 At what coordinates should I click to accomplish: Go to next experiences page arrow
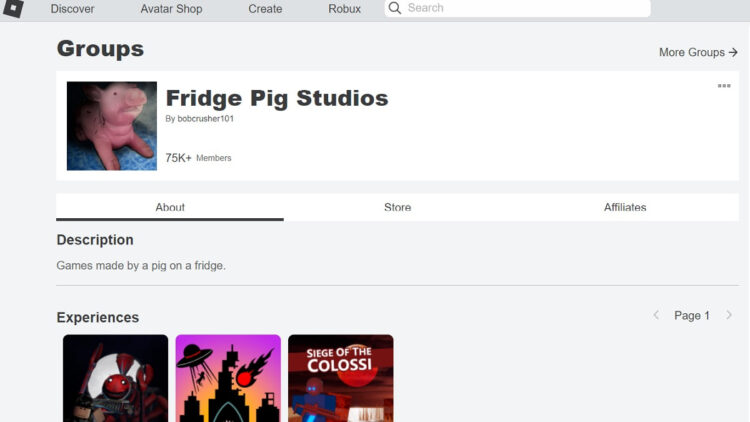point(729,315)
